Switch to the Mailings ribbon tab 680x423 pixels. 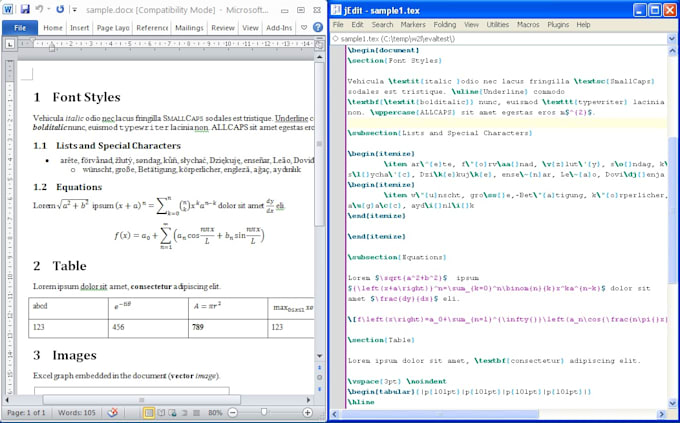coord(190,28)
